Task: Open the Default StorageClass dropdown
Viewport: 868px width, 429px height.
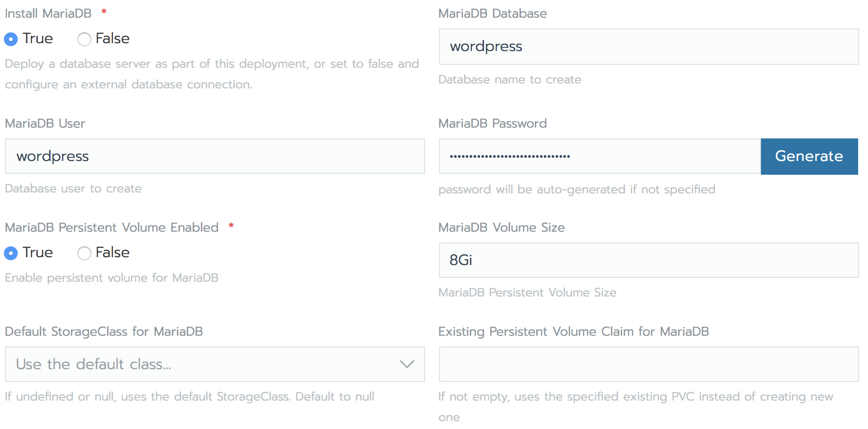Action: tap(215, 364)
